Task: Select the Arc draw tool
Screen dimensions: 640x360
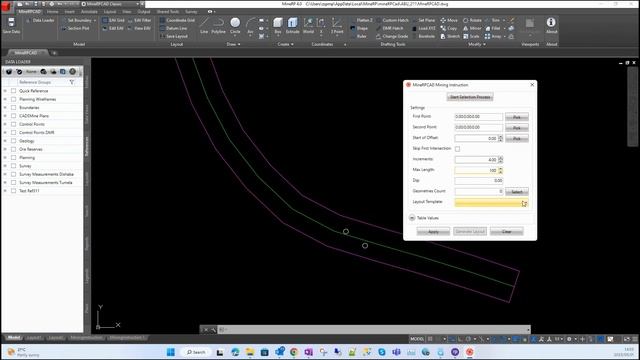Action: pos(250,25)
